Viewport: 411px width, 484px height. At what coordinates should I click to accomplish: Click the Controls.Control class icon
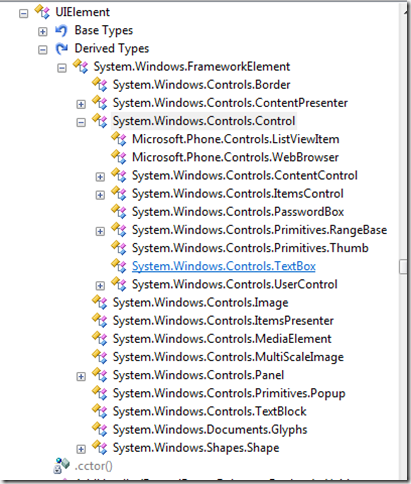(100, 121)
